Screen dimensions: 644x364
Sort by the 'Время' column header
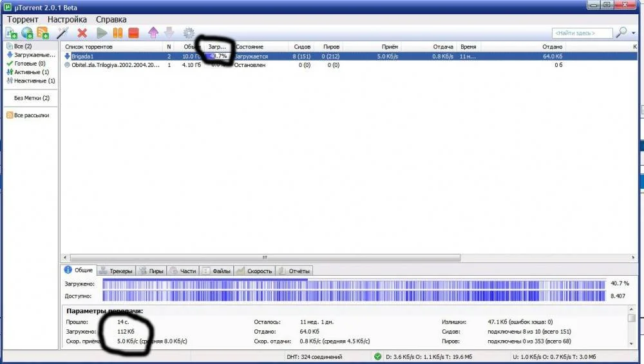tap(468, 47)
